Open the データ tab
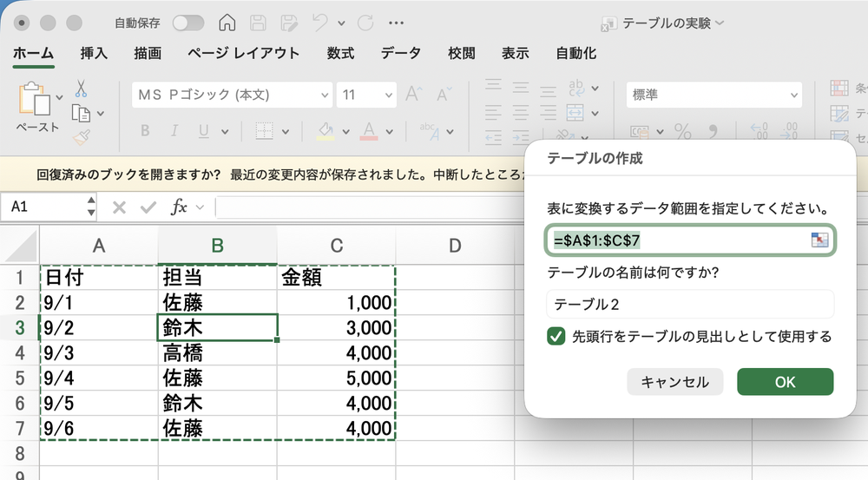This screenshot has height=480, width=868. coord(401,53)
